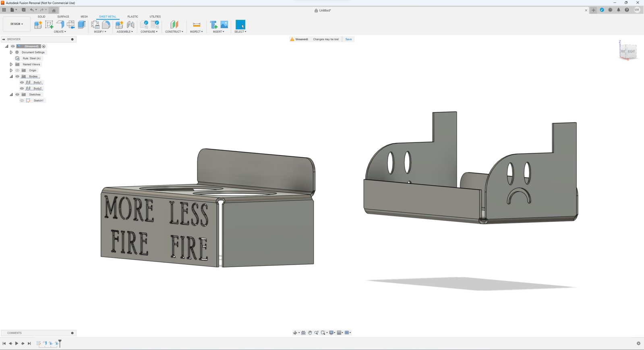Open the data panel grid icon
The height and width of the screenshot is (350, 644).
[x=4, y=10]
